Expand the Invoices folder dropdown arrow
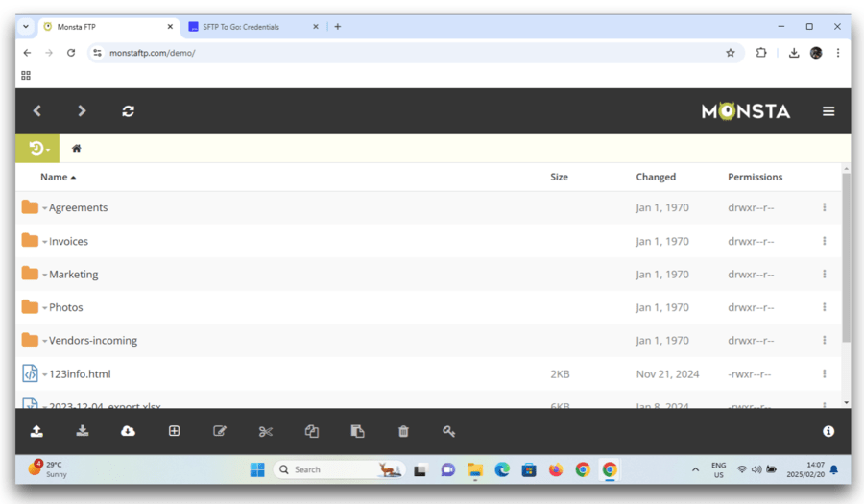This screenshot has height=504, width=864. point(44,242)
